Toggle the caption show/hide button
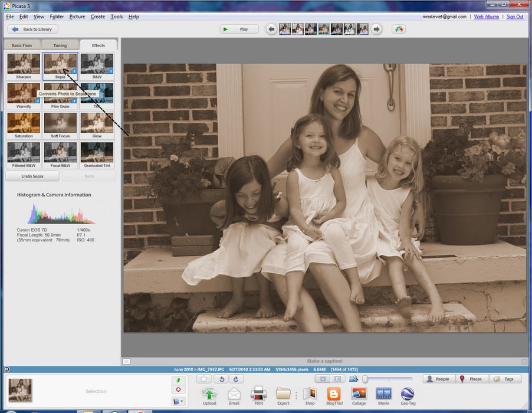Viewport: 532px width, 413px height. [126, 361]
